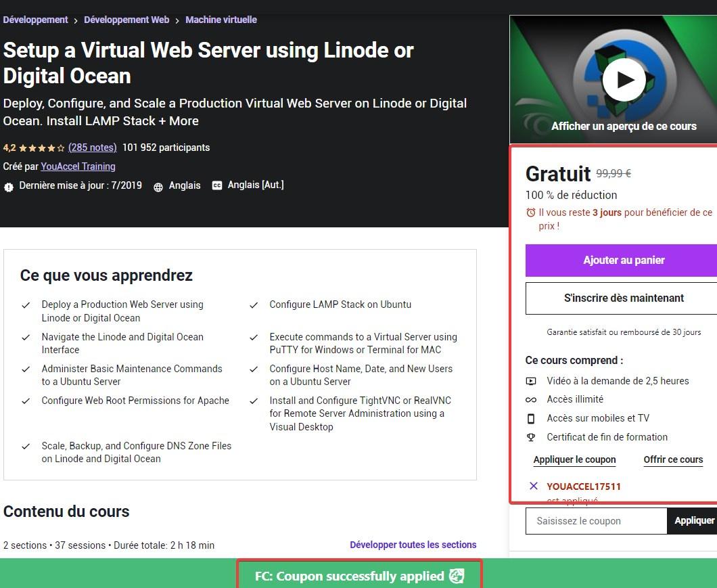The image size is (717, 588).
Task: Click S'inscrire dès maintenant button
Action: pyautogui.click(x=622, y=298)
